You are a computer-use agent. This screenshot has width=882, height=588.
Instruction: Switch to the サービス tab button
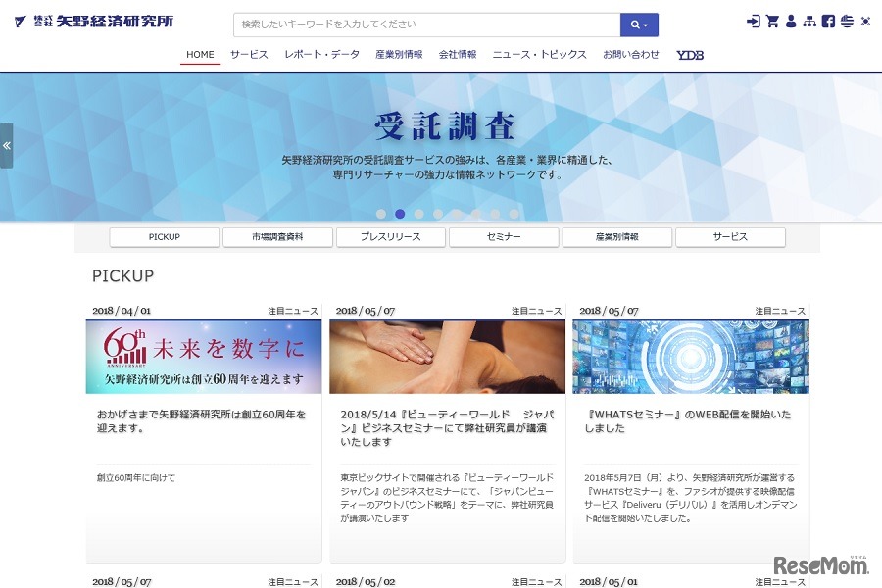click(730, 237)
